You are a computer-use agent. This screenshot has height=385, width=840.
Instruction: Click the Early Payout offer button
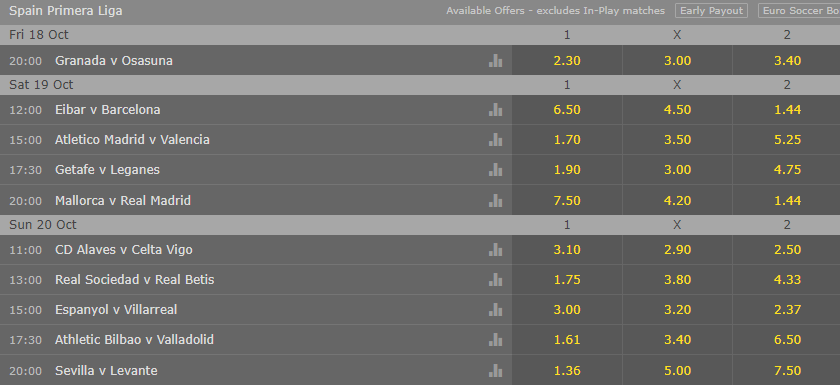pos(711,11)
